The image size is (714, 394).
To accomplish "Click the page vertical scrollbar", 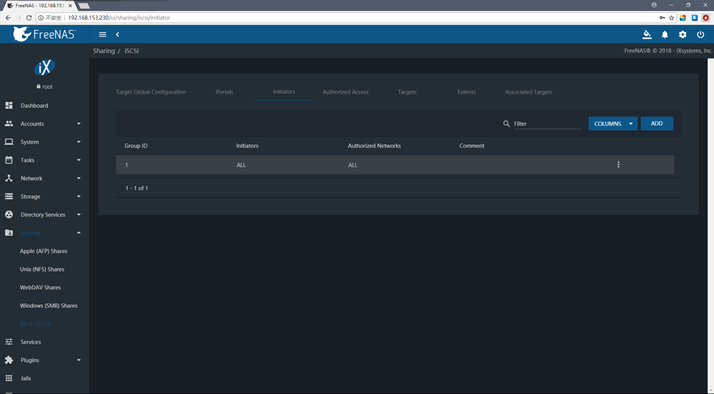I will 711,225.
